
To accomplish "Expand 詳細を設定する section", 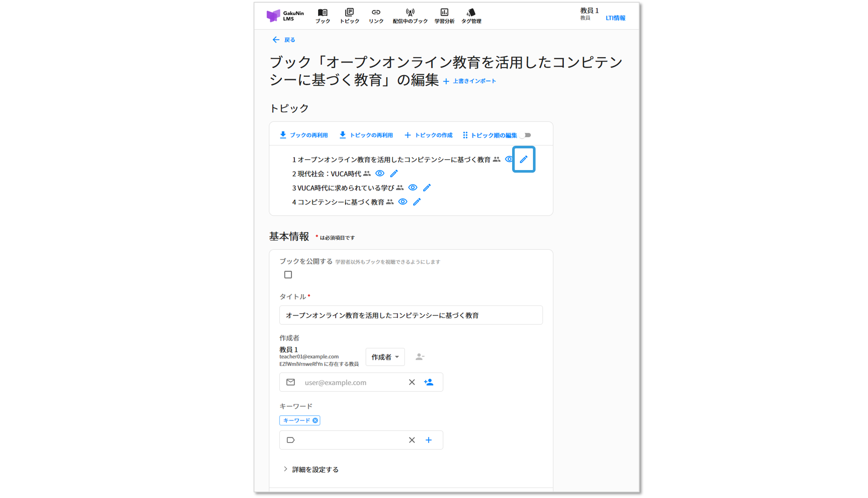I will 311,469.
